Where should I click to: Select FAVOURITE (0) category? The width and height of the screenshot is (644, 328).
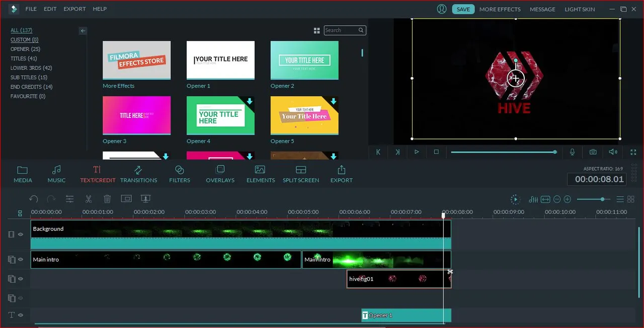click(28, 96)
